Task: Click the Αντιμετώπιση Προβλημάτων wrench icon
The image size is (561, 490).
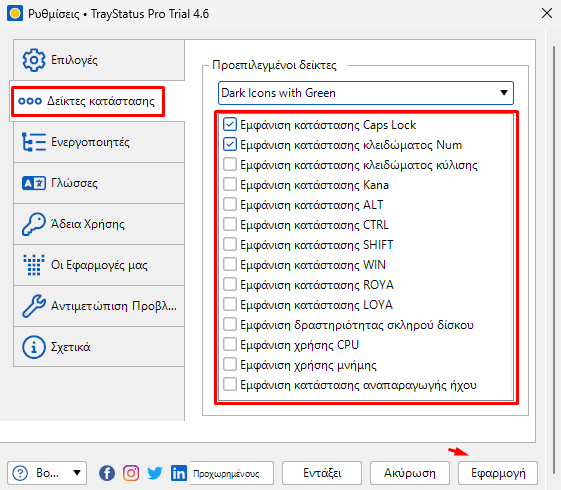Action: pyautogui.click(x=34, y=306)
